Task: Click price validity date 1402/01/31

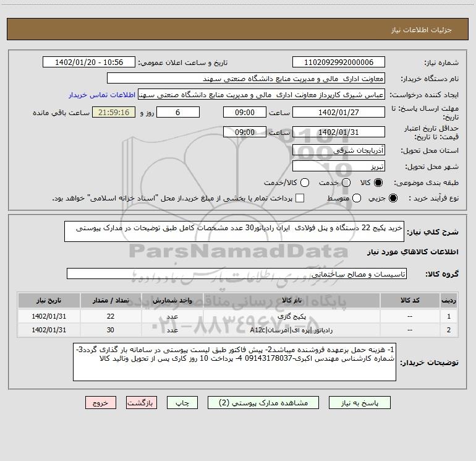Action: click(x=339, y=132)
